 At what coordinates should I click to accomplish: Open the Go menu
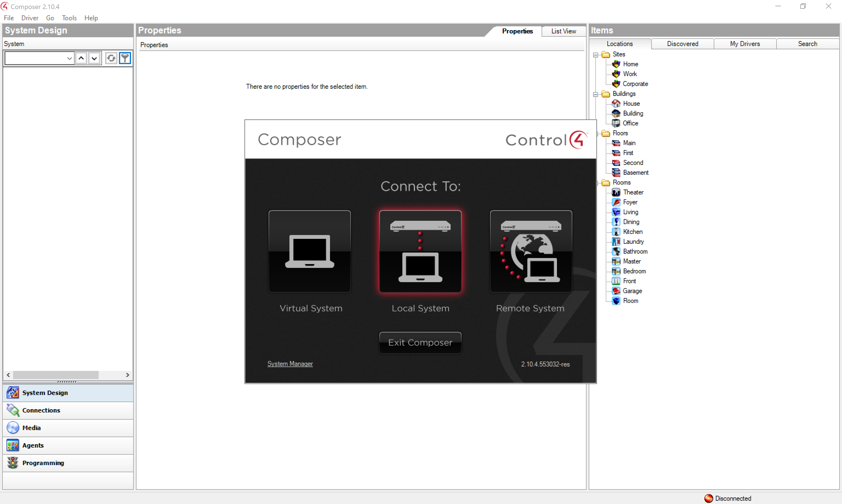[x=50, y=18]
